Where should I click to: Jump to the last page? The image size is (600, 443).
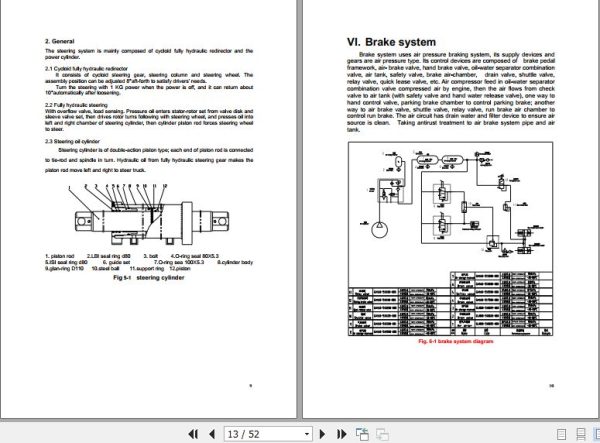tap(341, 434)
